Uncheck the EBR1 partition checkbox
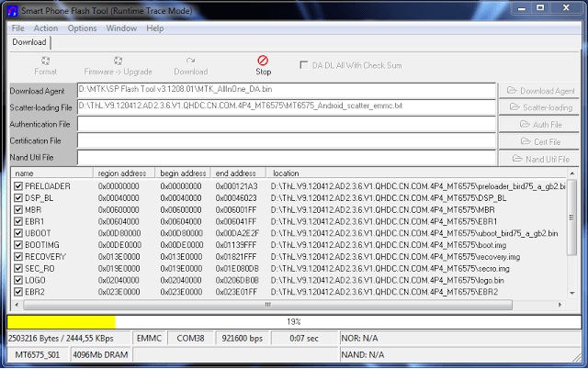 (18, 221)
